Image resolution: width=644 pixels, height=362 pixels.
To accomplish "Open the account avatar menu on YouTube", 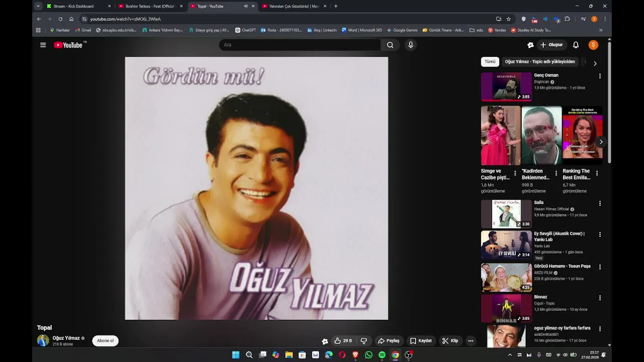I will coord(593,45).
